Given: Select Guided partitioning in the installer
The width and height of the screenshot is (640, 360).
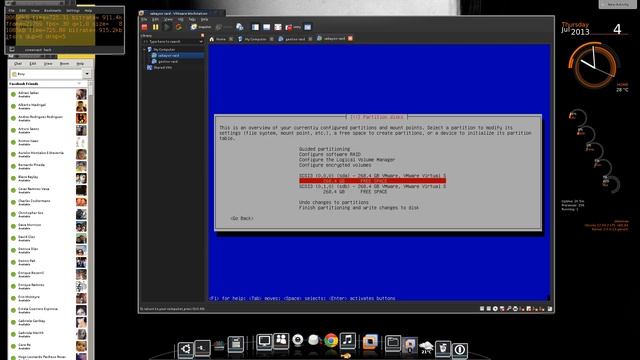Looking at the screenshot, I should 324,149.
